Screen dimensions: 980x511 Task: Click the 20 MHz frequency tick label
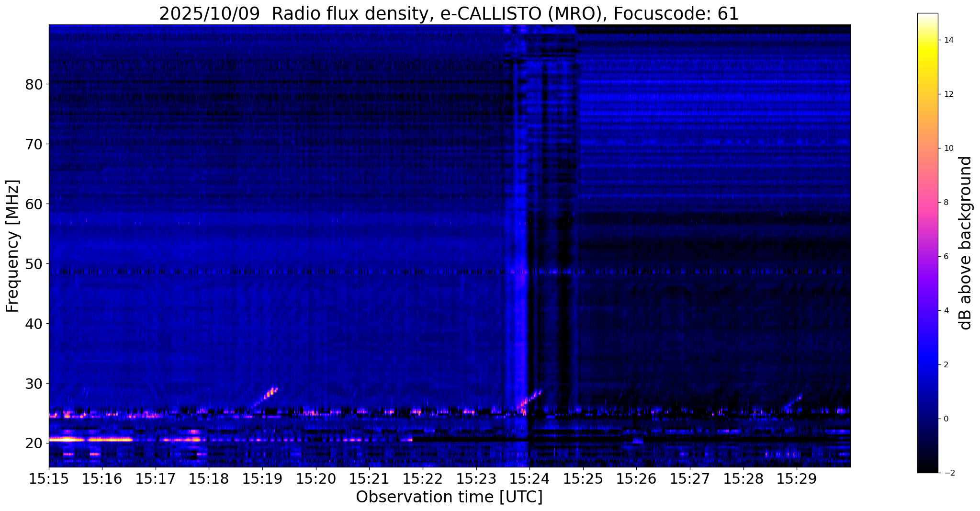[x=34, y=443]
